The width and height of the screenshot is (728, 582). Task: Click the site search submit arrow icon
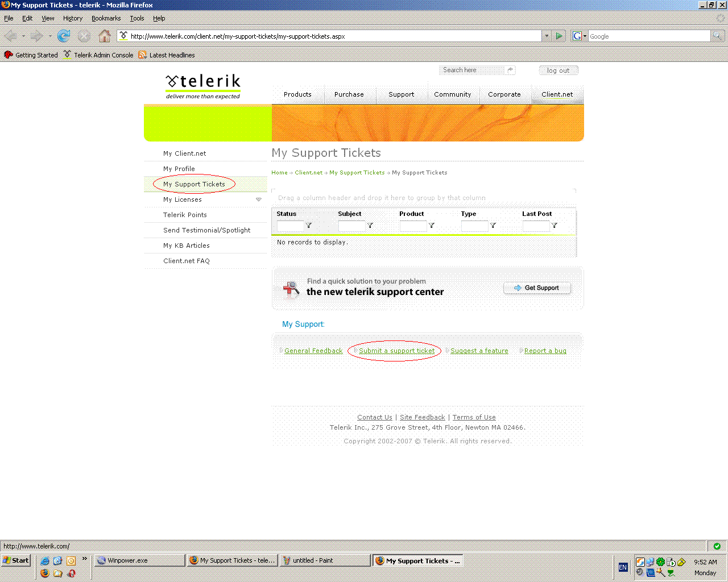pyautogui.click(x=510, y=70)
